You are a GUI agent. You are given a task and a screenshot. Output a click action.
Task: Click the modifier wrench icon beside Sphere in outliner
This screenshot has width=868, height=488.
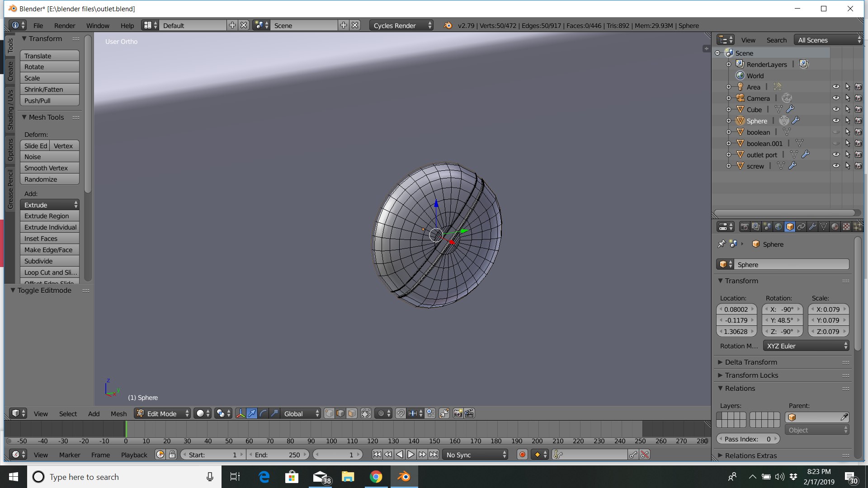click(x=796, y=121)
